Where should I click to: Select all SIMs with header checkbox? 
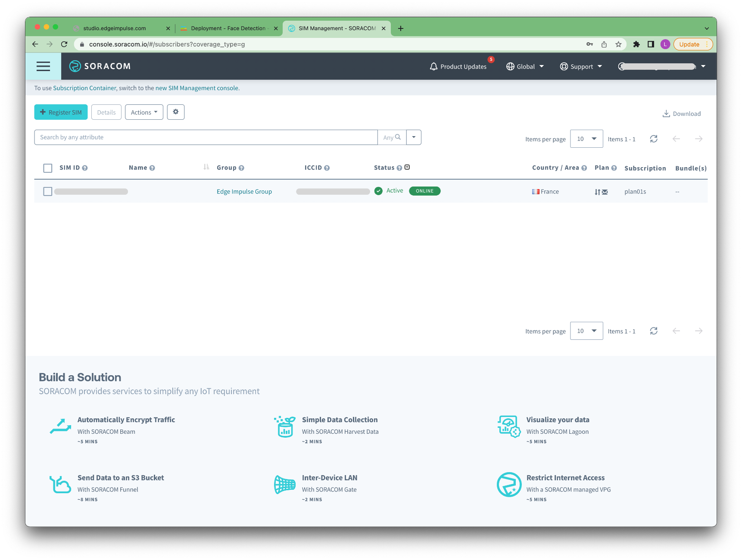point(48,168)
